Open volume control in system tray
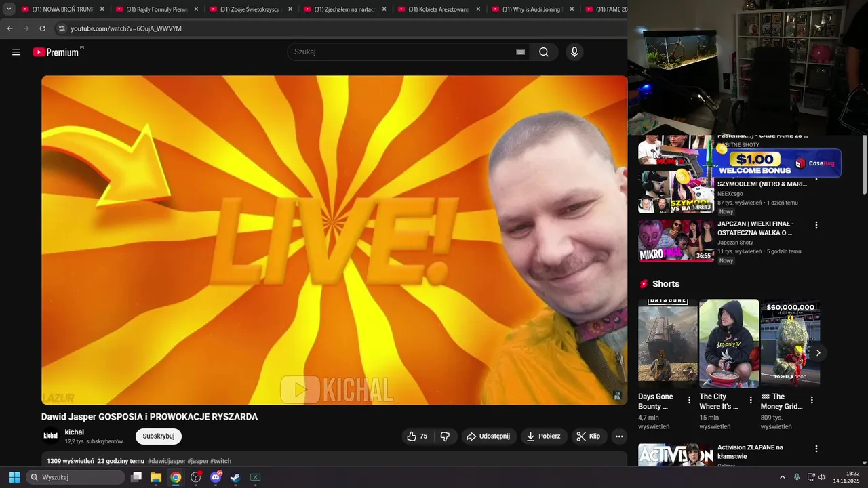Screen dimensions: 868x488 (822, 477)
